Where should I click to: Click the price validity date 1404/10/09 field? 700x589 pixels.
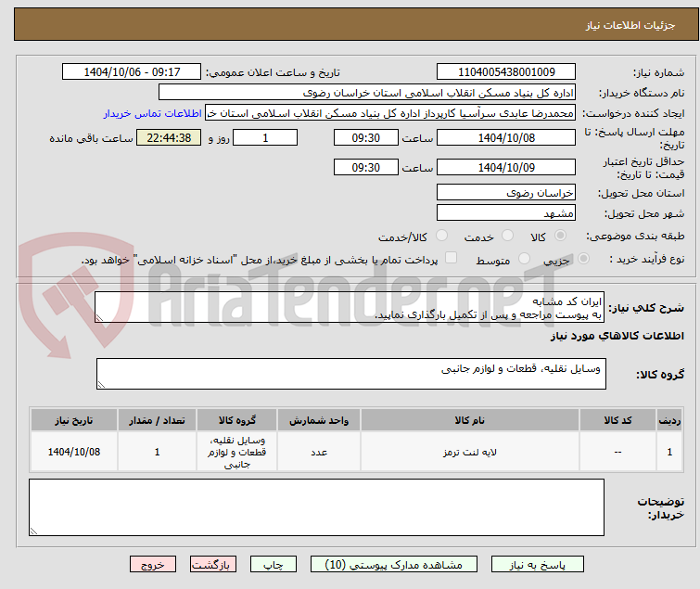(x=506, y=167)
